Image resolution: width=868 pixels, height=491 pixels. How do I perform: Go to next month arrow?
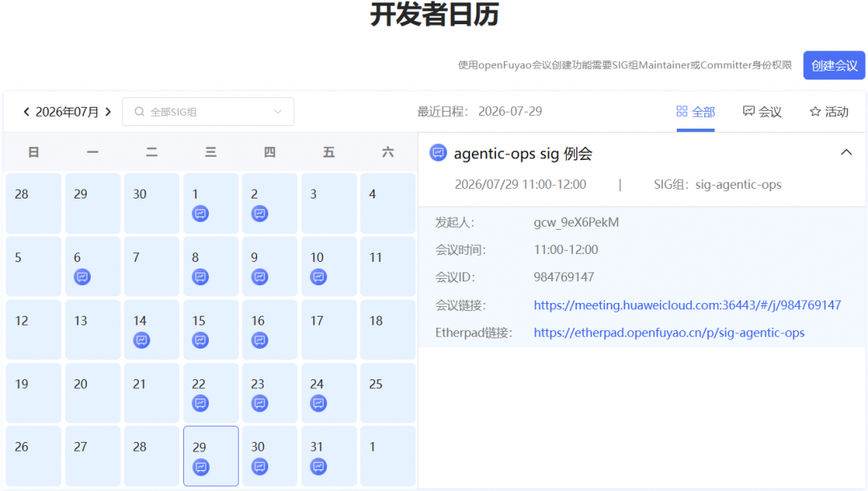point(108,112)
